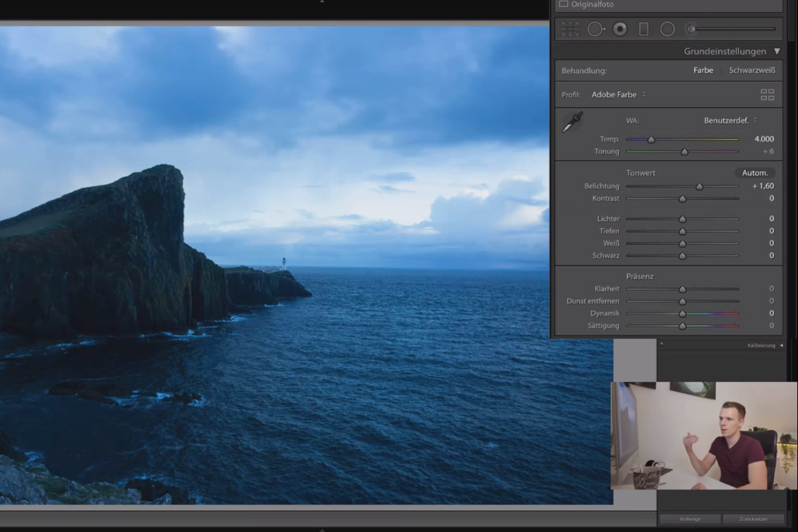The height and width of the screenshot is (532, 798).
Task: Click the Belichtung label
Action: (x=602, y=186)
